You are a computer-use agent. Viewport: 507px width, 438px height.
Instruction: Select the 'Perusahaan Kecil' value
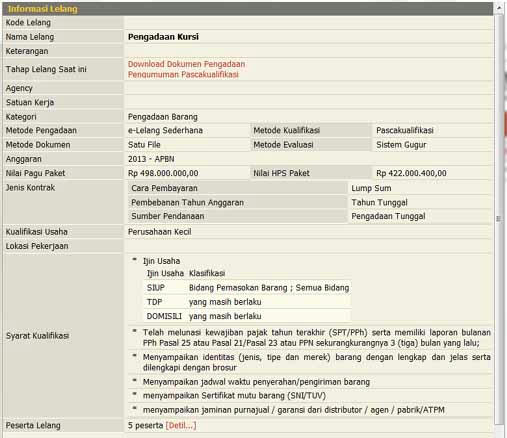pos(160,232)
